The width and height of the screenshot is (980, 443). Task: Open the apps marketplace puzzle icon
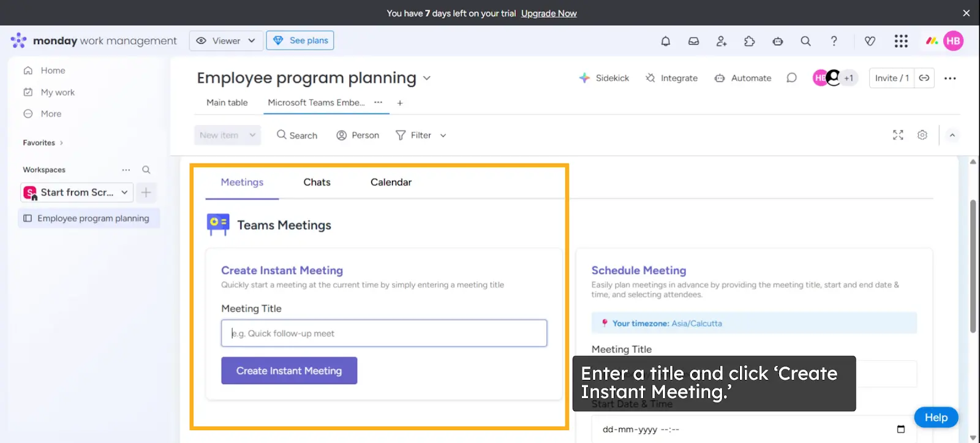749,40
